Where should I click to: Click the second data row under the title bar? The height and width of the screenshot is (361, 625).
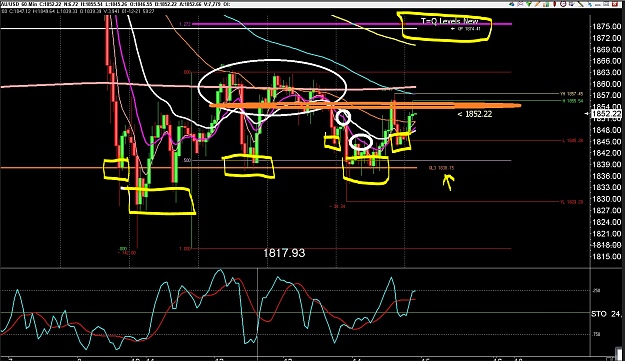tap(78, 12)
